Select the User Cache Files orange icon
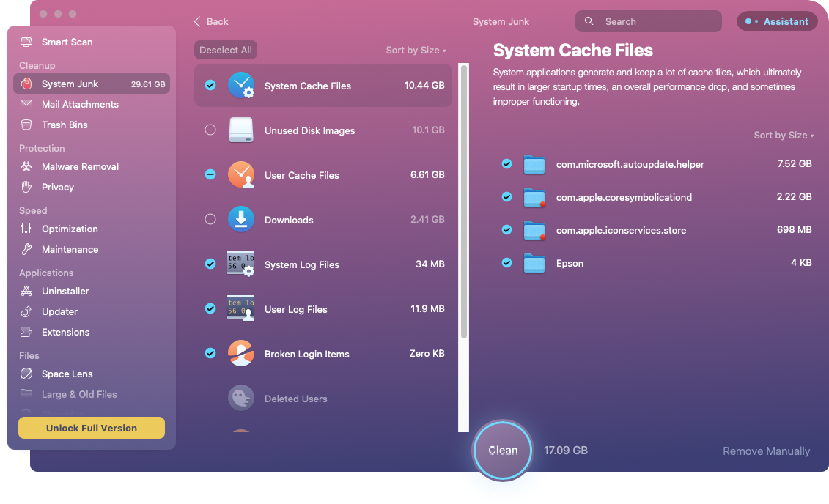Viewport: 829px width, 504px height. tap(241, 175)
